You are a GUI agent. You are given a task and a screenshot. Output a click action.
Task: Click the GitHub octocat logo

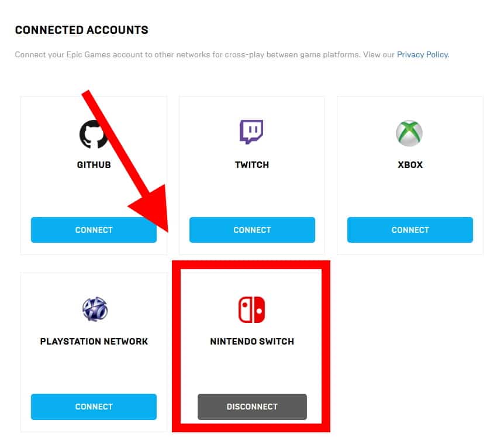pyautogui.click(x=94, y=134)
